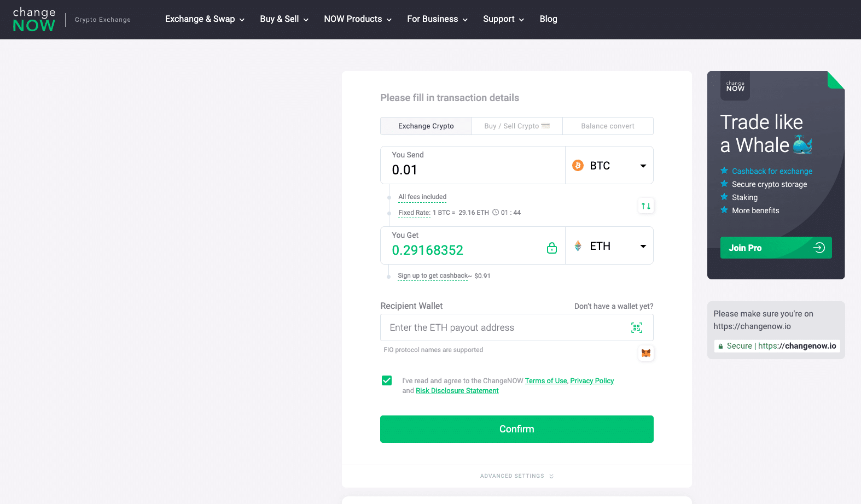
Task: Click Sign up to get cashback
Action: 433,276
